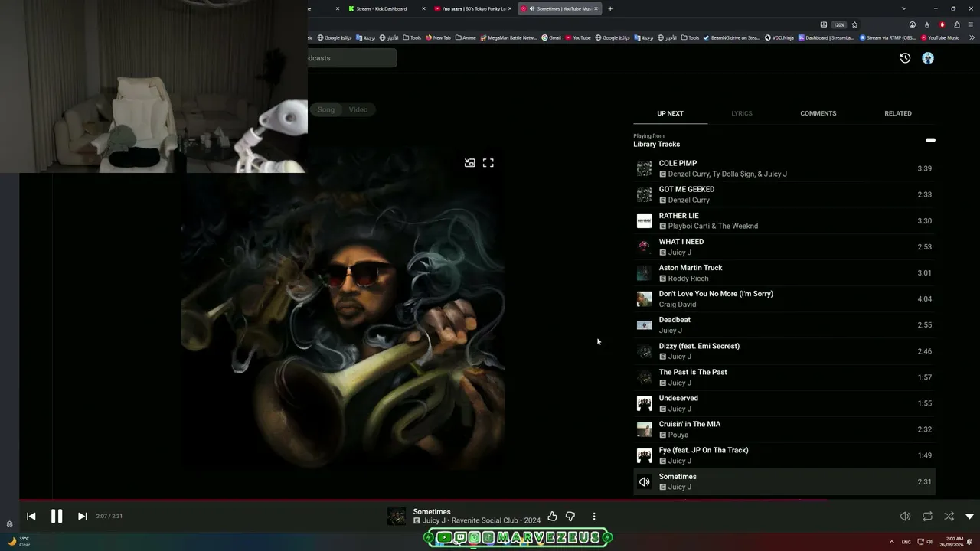Open the BeamNG.drive on Steam bookmark

(731, 37)
